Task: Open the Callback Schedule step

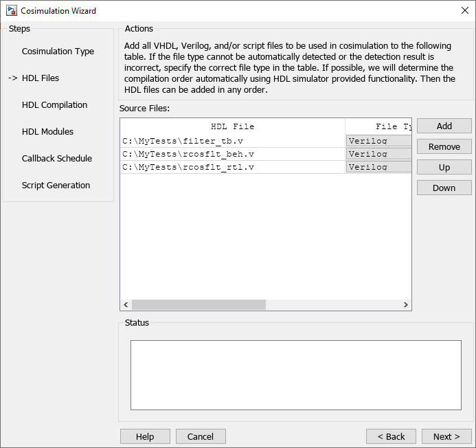Action: click(x=56, y=159)
